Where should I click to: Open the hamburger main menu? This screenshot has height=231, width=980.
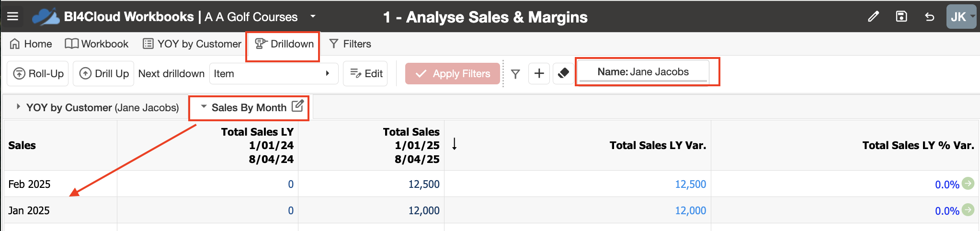point(13,17)
